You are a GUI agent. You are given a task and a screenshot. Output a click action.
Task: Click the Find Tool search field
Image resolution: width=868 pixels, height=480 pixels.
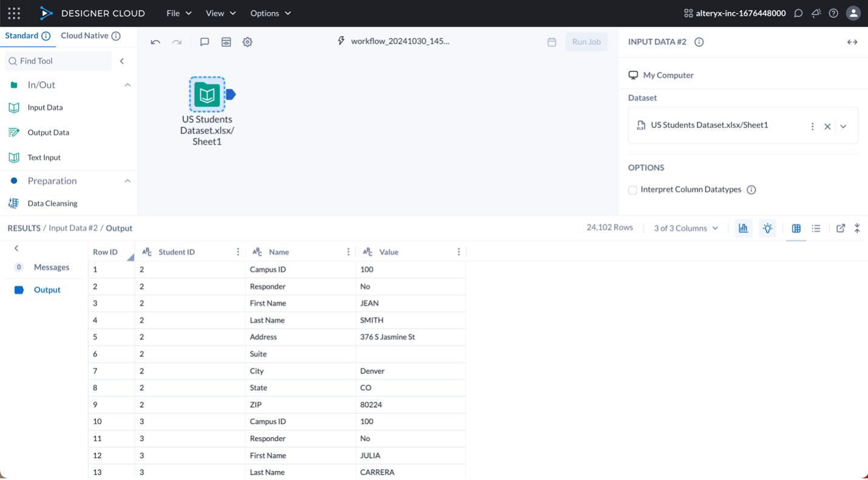pos(58,61)
